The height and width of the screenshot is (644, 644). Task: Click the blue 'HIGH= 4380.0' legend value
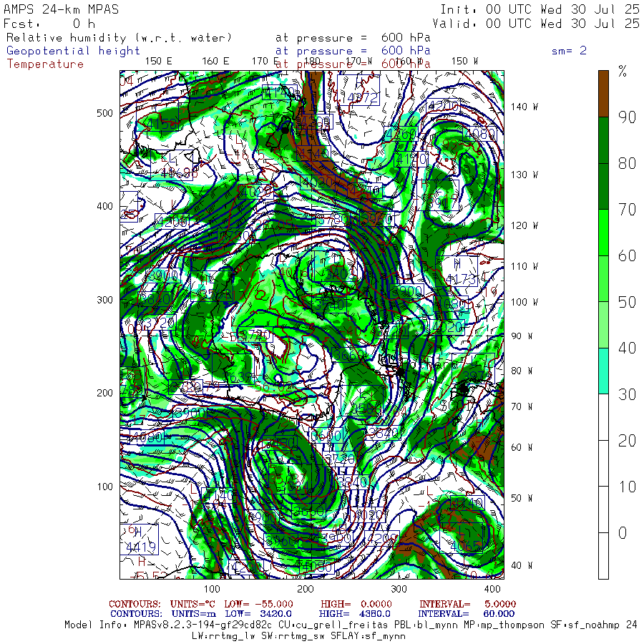355,614
